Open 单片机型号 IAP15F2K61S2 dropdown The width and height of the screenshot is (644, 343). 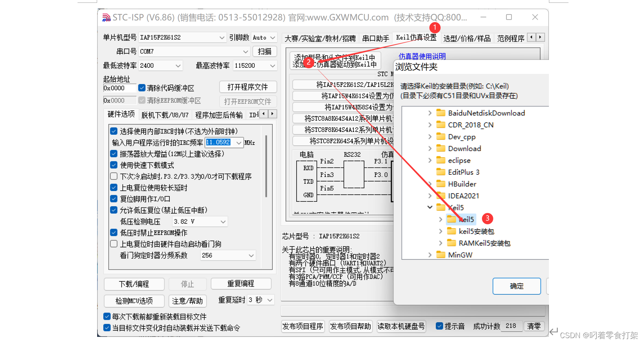point(182,38)
